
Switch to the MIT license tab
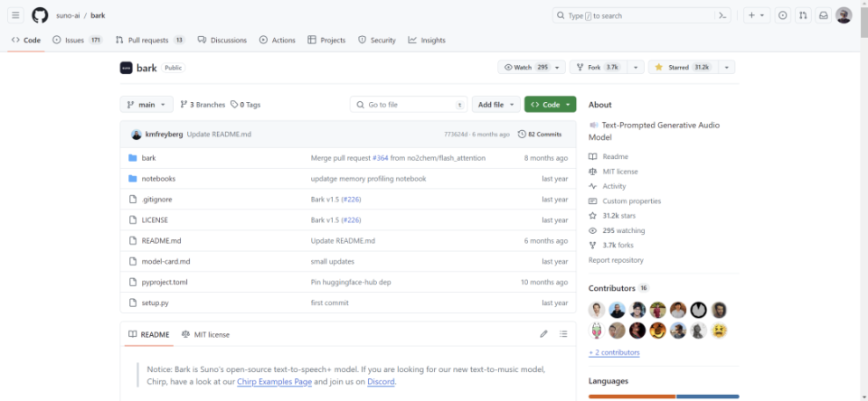[x=205, y=334]
